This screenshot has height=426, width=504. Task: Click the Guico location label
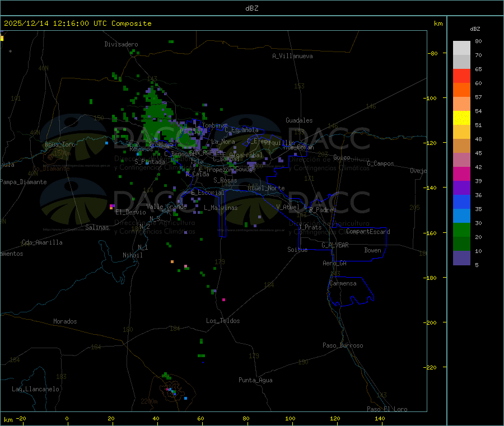[x=342, y=157]
